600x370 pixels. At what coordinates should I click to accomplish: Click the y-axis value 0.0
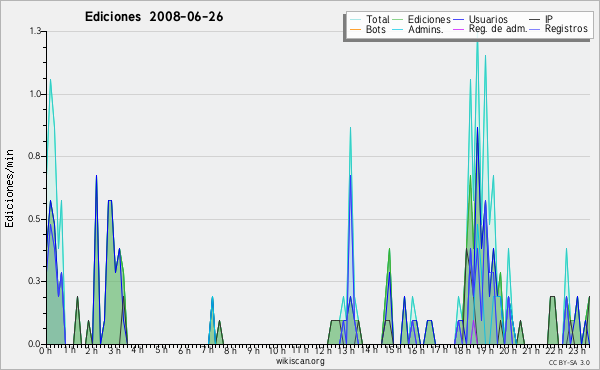(35, 344)
